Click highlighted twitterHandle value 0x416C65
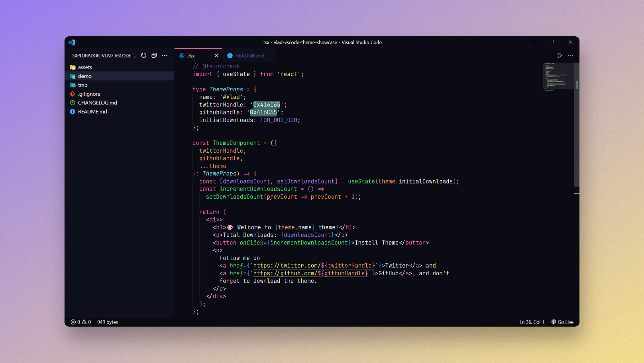Viewport: 644px width, 363px height. 267,105
